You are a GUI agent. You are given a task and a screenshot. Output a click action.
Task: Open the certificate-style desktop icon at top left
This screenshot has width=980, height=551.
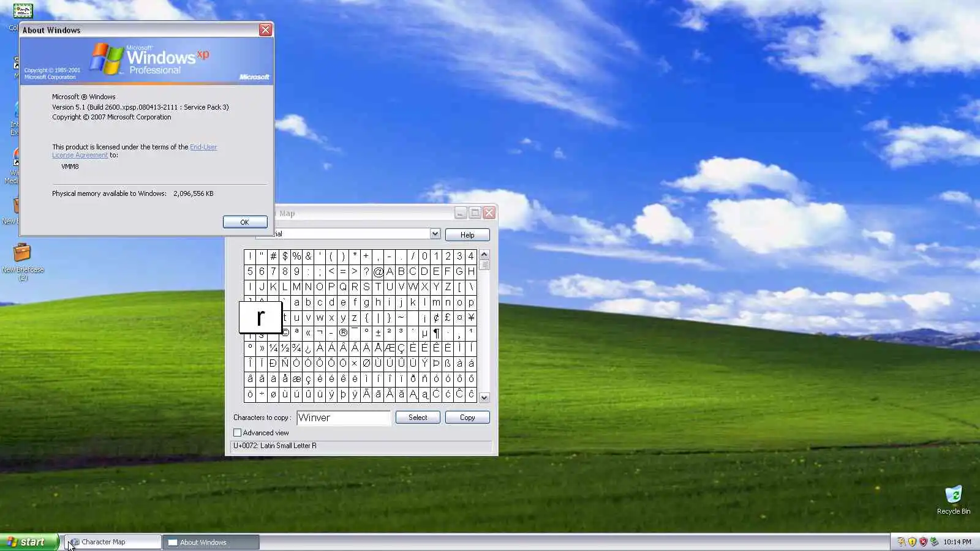(23, 11)
